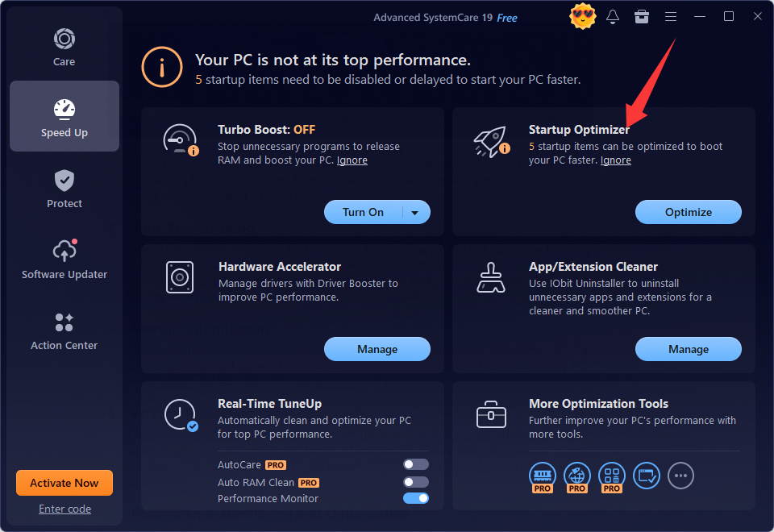Close the Advanced SystemCare window
Screen dimensions: 774x532
click(758, 17)
